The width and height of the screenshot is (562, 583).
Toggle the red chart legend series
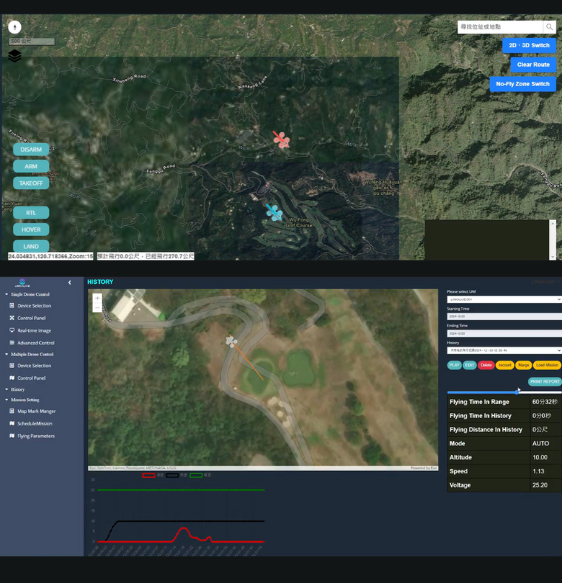pyautogui.click(x=149, y=475)
